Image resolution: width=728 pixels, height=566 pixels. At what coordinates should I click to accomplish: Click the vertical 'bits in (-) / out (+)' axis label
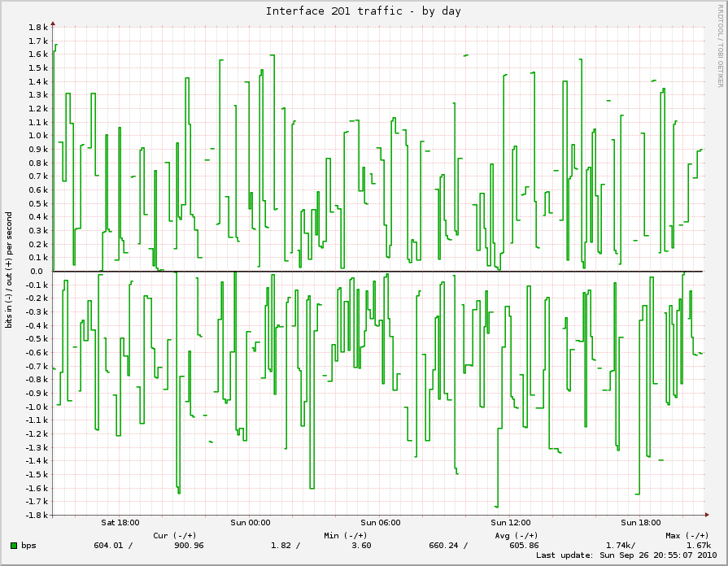coord(9,270)
